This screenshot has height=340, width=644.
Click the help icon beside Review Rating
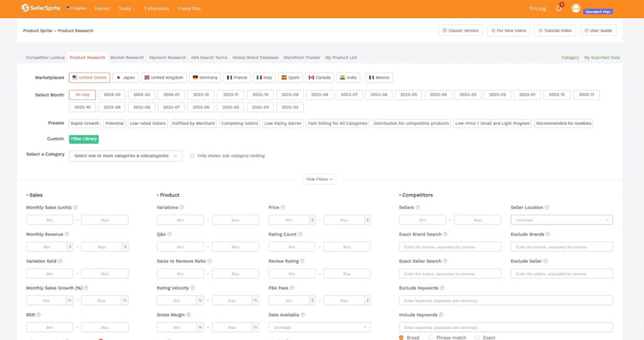coord(303,261)
